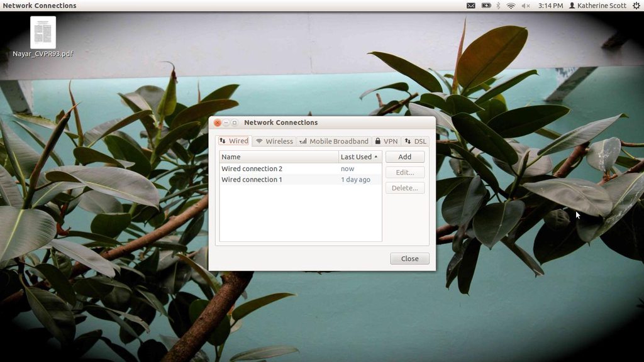Open the Bluetooth indicator icon
The width and height of the screenshot is (644, 362).
[x=499, y=6]
